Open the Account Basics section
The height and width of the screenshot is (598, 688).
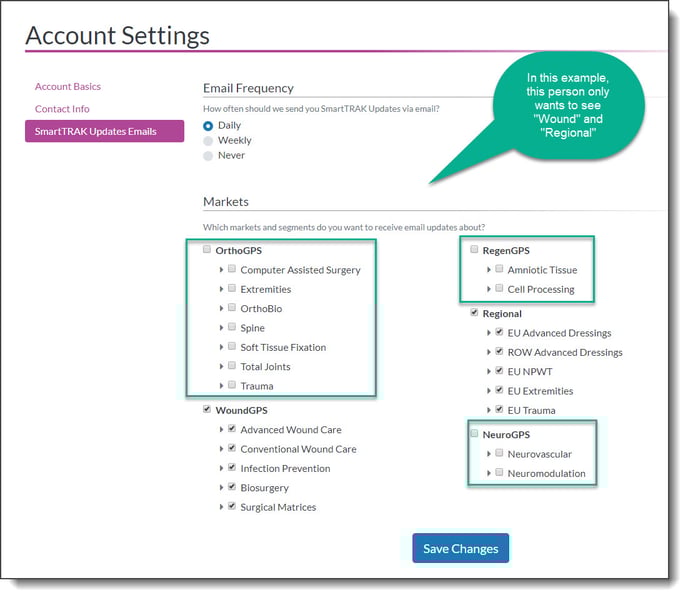pos(68,86)
